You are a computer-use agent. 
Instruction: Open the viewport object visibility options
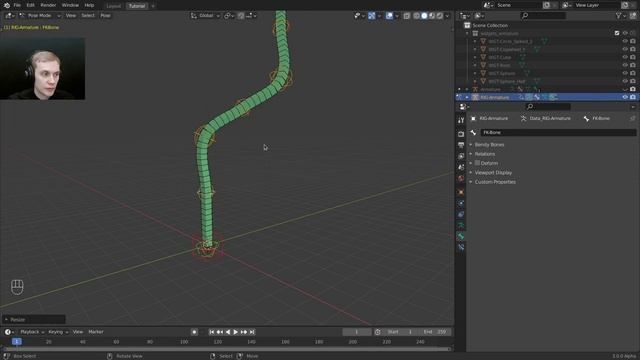click(359, 16)
